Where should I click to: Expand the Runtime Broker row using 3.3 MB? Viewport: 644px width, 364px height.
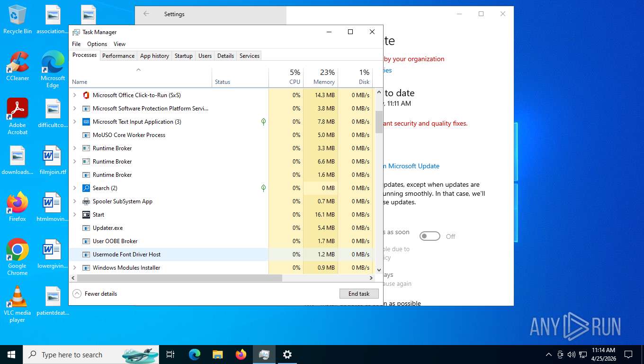click(x=74, y=148)
